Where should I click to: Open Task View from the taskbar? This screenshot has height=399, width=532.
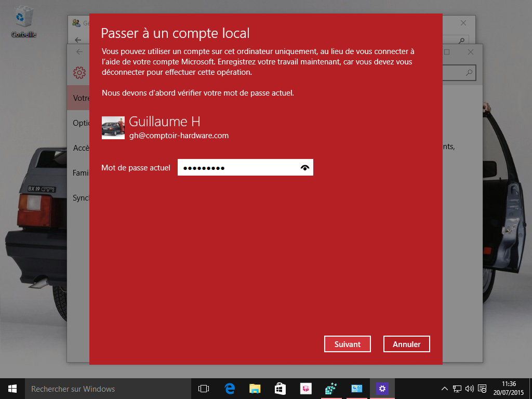pos(203,388)
